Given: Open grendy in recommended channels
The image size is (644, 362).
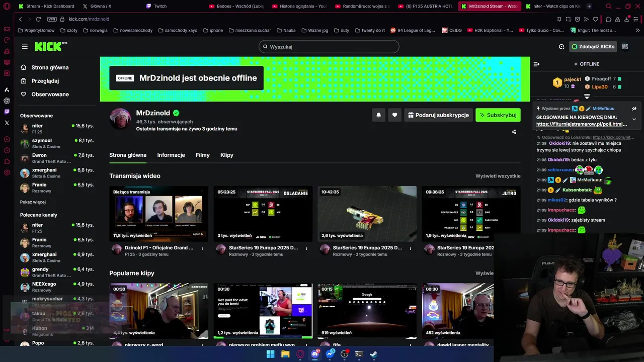Looking at the screenshot, I should click(x=57, y=272).
